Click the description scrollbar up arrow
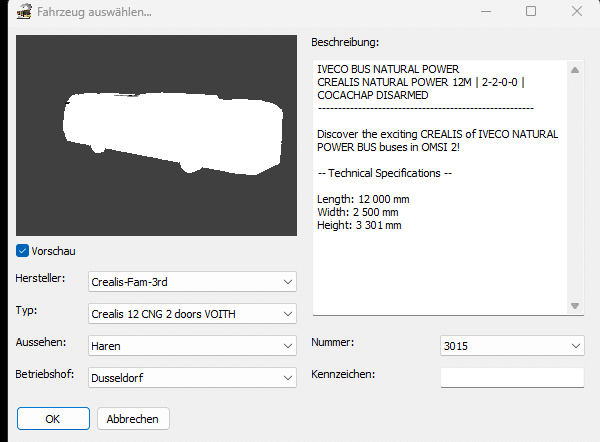This screenshot has height=442, width=600. [x=575, y=70]
